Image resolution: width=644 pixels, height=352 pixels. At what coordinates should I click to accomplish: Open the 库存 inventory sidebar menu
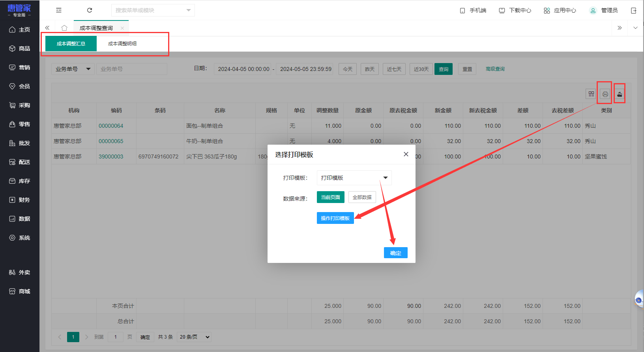point(20,181)
